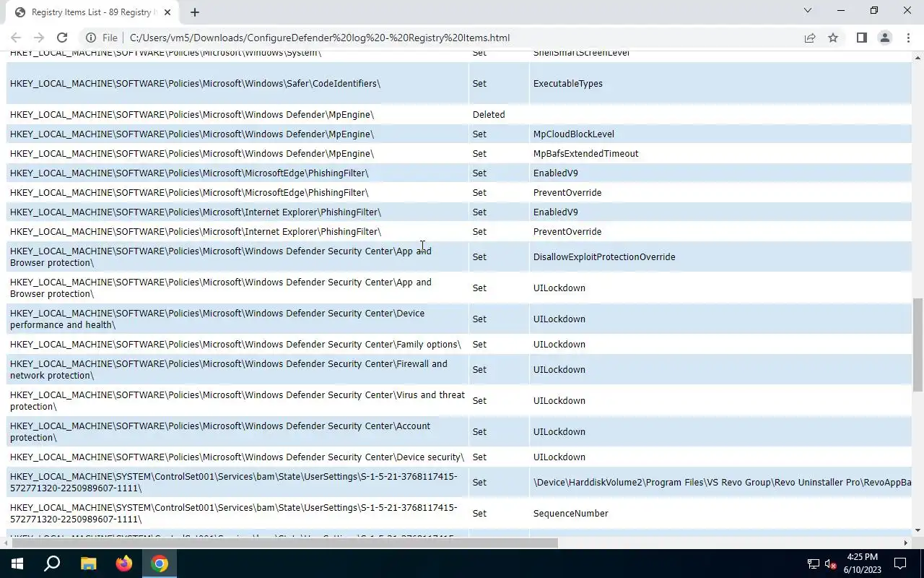The width and height of the screenshot is (924, 578).
Task: Reload the registry items page
Action: click(62, 38)
